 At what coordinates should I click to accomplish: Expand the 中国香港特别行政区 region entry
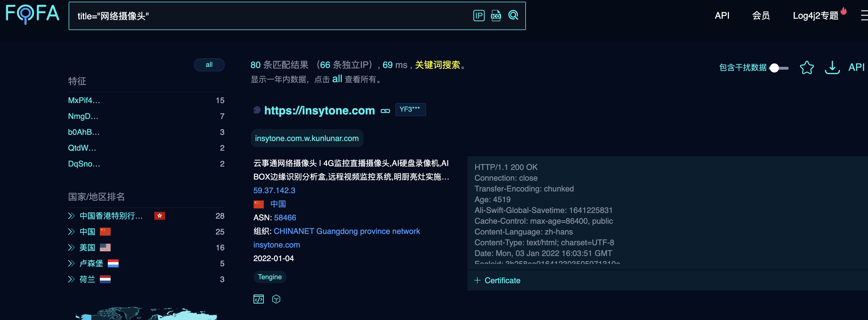71,216
